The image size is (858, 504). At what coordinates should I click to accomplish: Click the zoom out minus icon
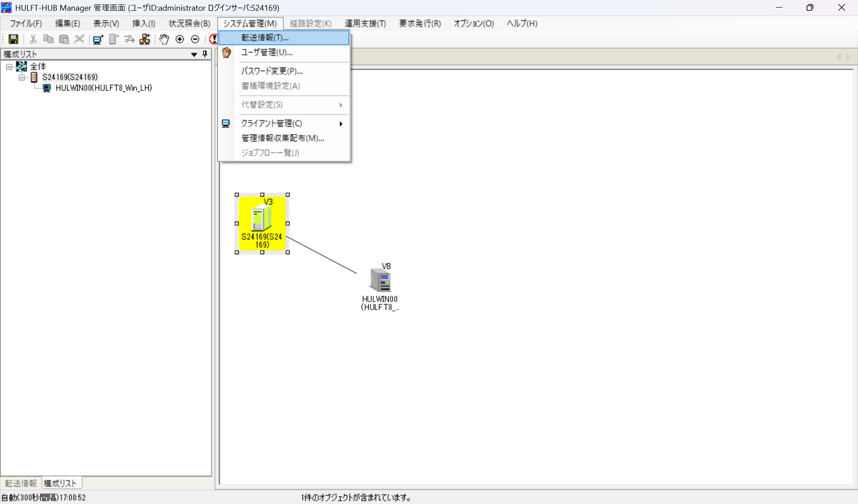pos(195,39)
